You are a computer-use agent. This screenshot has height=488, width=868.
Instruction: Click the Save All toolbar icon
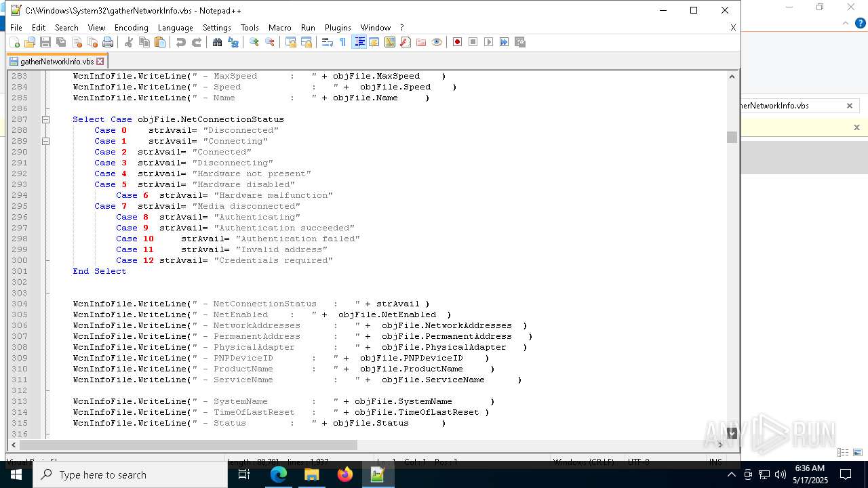(x=61, y=42)
